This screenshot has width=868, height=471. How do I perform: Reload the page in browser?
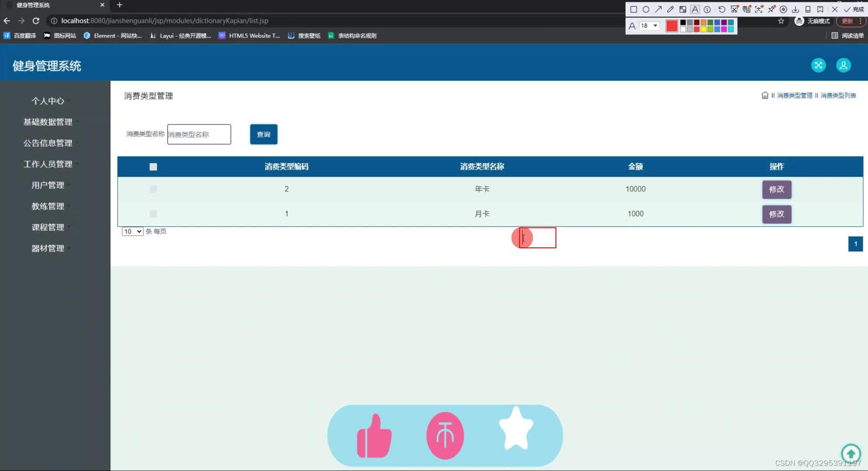coord(36,20)
